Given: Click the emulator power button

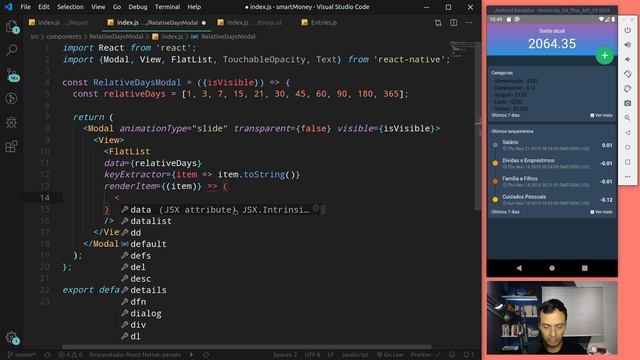Looking at the screenshot, I should pos(628,30).
